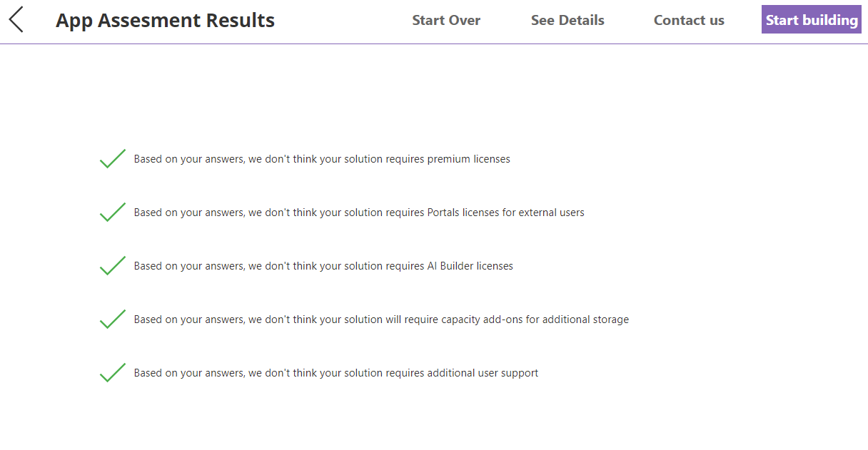Select the Portals licenses for external users text
Screen dimensions: 868x450
[359, 213]
